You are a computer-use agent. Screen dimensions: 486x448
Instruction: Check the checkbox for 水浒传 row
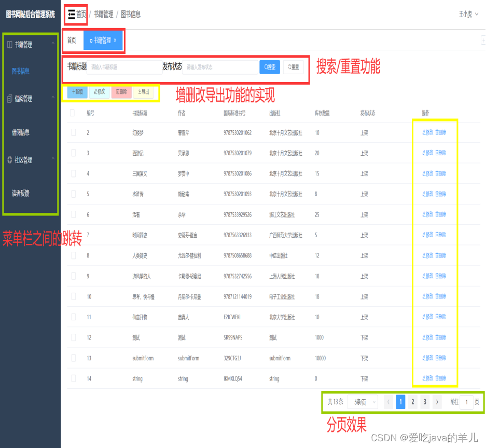coord(73,194)
